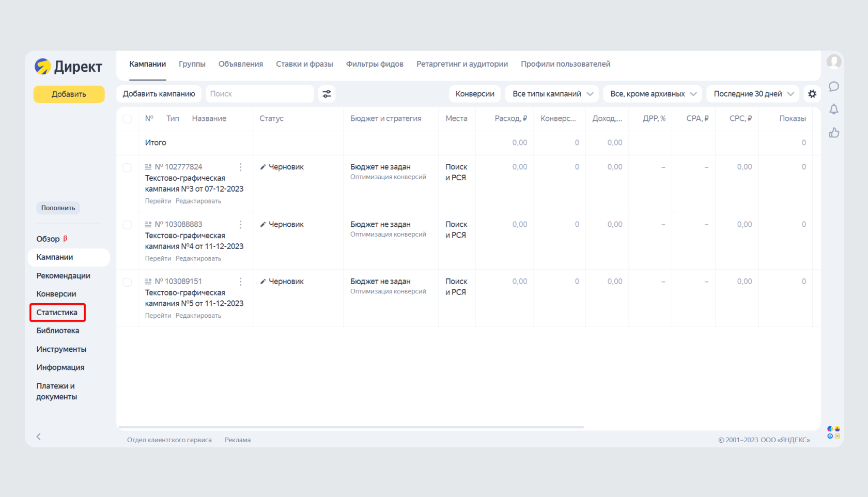
Task: Select the Кампании top tab
Action: pos(148,64)
